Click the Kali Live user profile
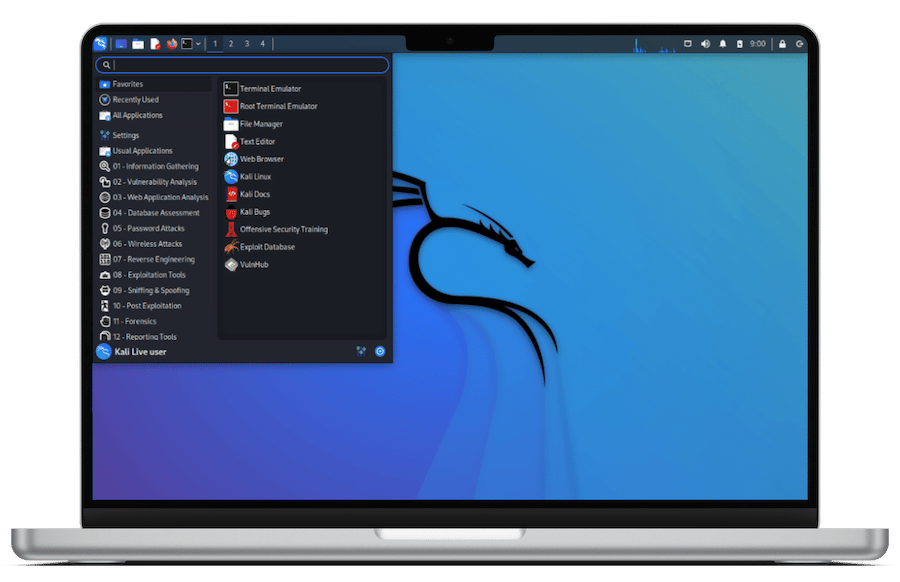 [x=132, y=352]
